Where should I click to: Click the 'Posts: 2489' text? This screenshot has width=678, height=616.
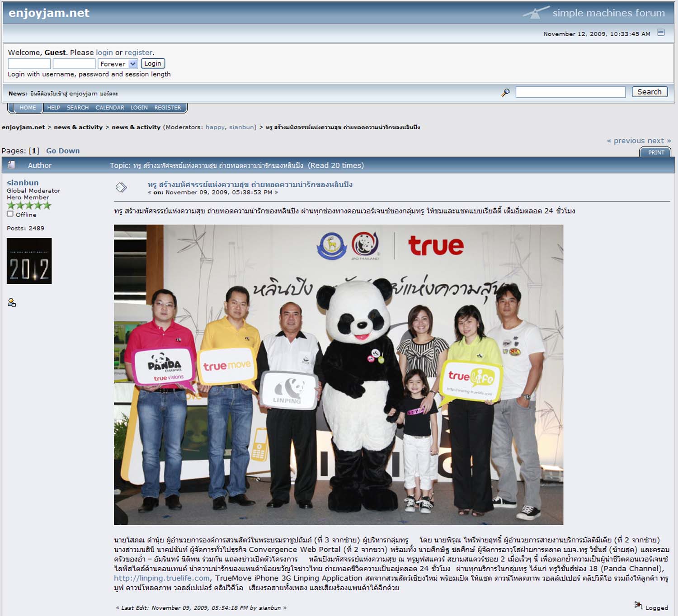pyautogui.click(x=25, y=228)
